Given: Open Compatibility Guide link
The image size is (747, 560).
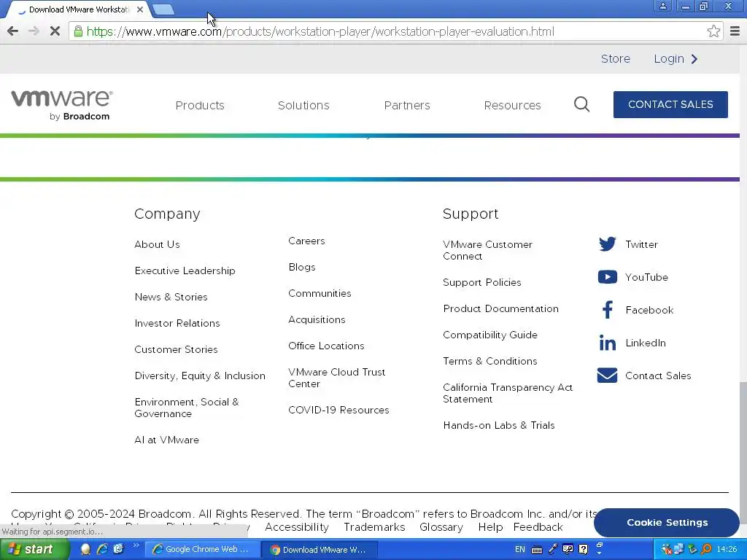Looking at the screenshot, I should pos(489,334).
